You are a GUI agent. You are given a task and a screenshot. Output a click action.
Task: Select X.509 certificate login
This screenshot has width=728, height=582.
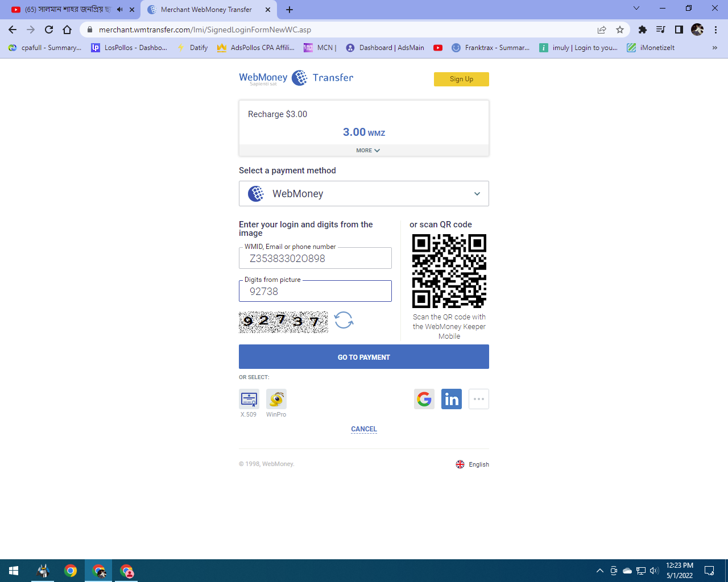pyautogui.click(x=249, y=399)
